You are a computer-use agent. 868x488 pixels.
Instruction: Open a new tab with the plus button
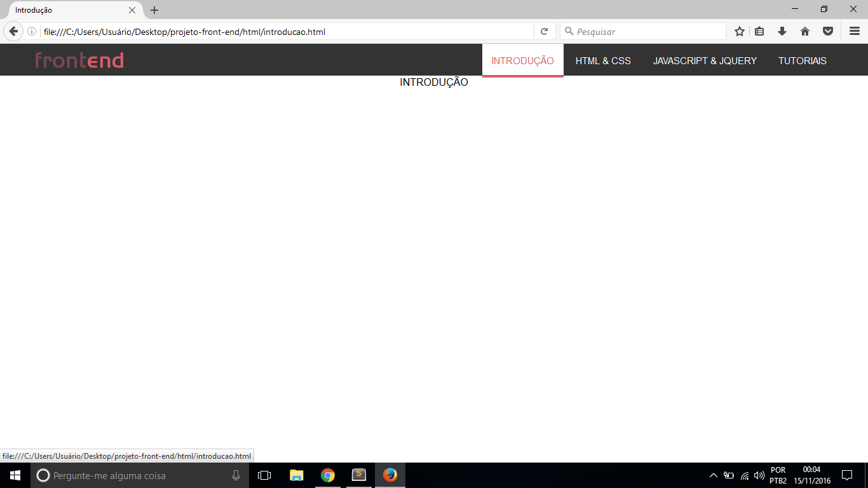[154, 10]
